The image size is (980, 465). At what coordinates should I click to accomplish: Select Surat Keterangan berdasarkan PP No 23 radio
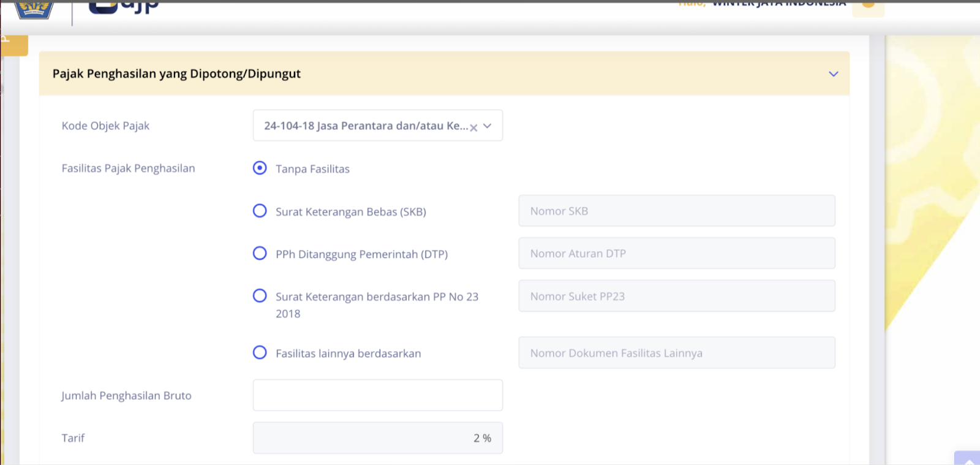[x=260, y=296]
